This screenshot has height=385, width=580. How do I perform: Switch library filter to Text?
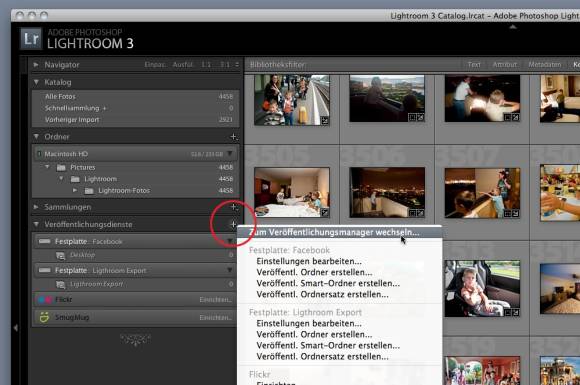click(x=474, y=65)
